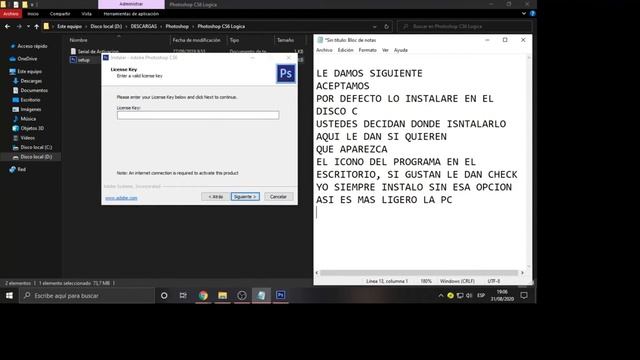Open the Windows Start menu
This screenshot has height=360, width=640.
tap(9, 296)
